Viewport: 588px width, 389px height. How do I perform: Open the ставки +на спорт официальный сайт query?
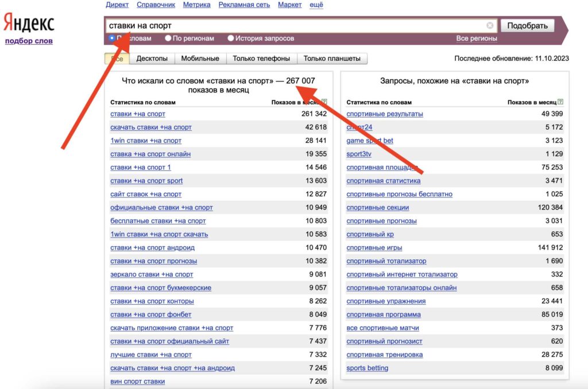pyautogui.click(x=169, y=341)
